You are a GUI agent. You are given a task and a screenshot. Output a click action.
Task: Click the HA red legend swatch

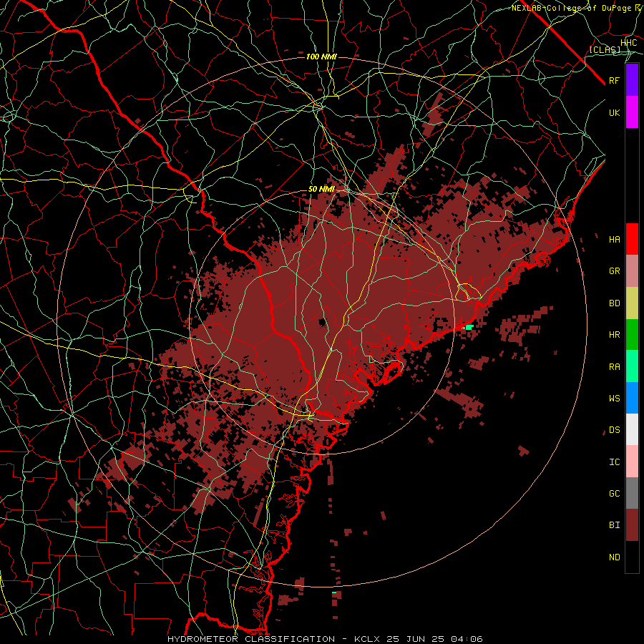pos(632,239)
